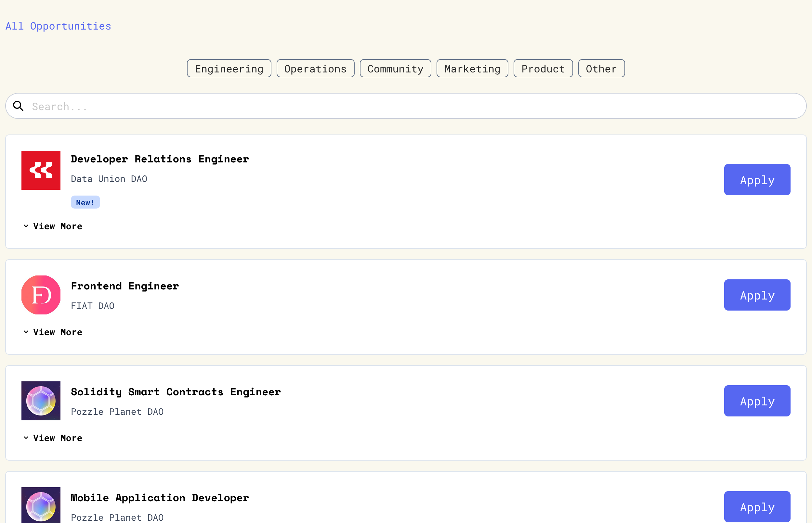Viewport: 812px width, 523px height.
Task: Click Pozzle Planet logo beside Solidity job
Action: (41, 401)
